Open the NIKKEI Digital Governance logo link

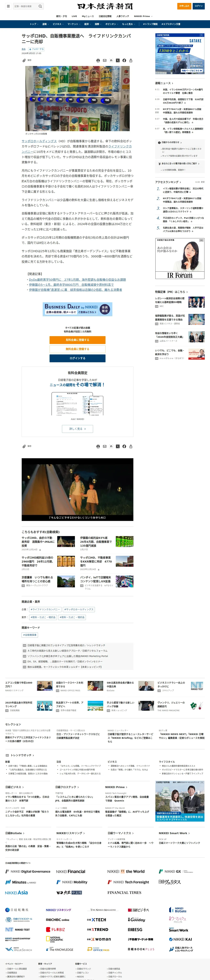[28, 871]
